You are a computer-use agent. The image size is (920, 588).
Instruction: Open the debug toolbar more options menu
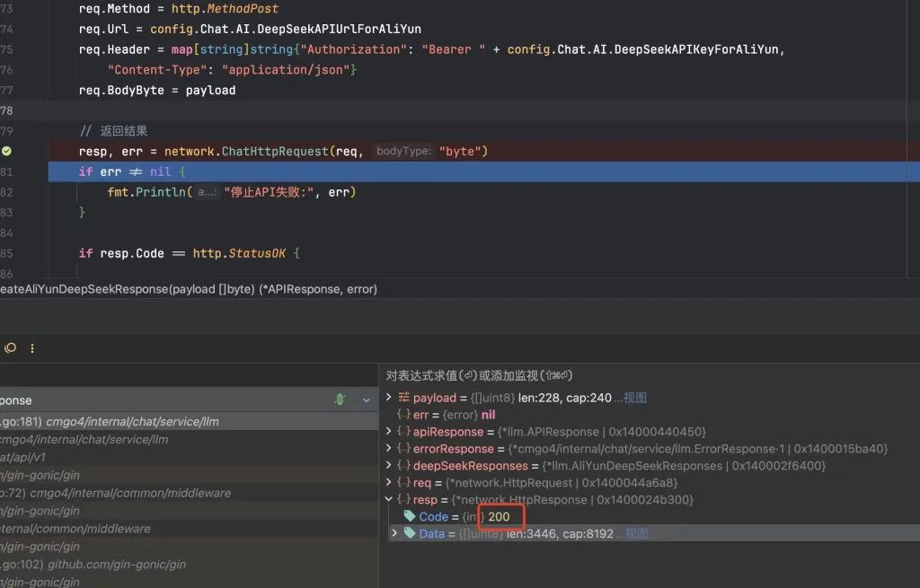point(33,348)
